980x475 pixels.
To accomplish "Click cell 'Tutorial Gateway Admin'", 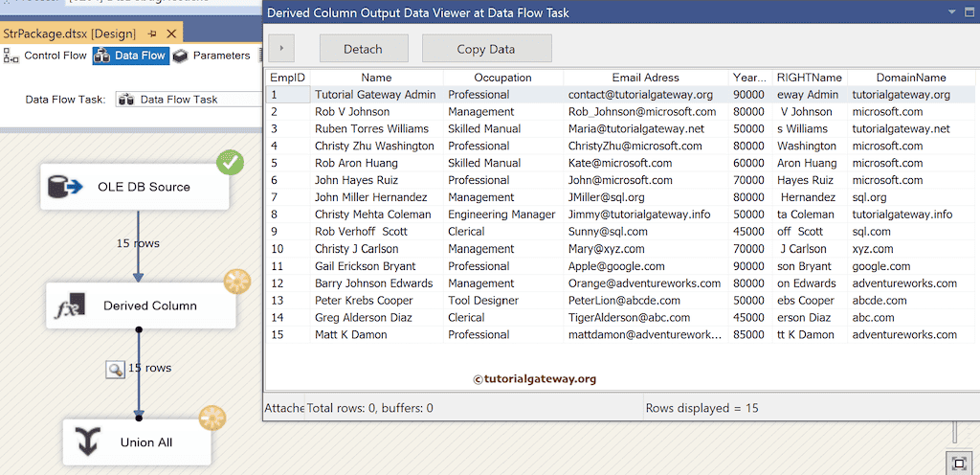I will tap(377, 95).
